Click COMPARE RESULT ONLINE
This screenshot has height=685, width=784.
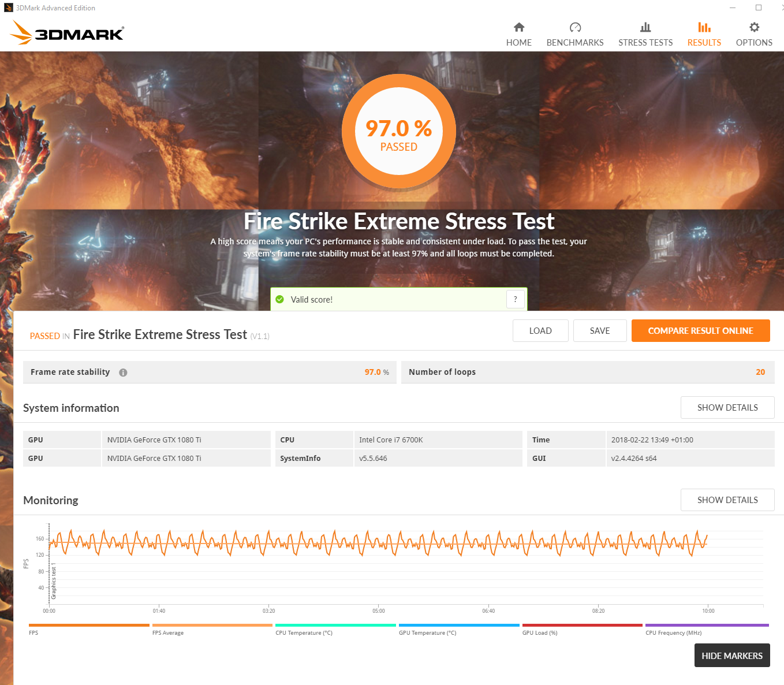[x=701, y=330]
